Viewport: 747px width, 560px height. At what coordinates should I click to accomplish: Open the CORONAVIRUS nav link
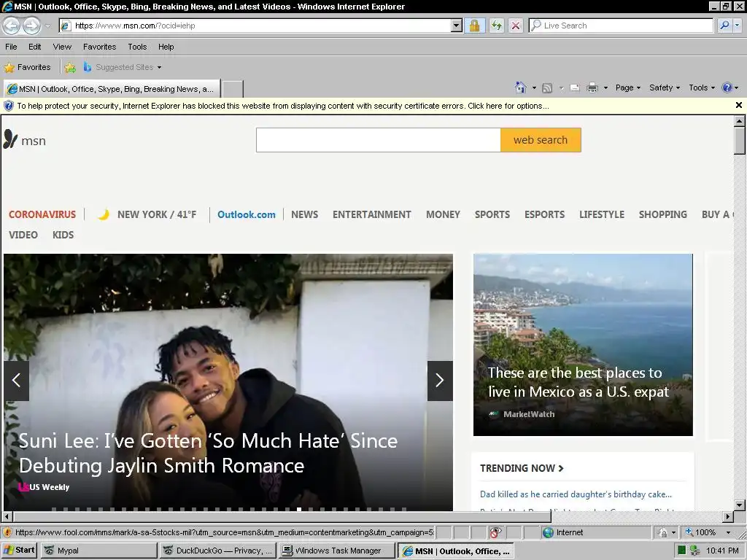pos(42,214)
